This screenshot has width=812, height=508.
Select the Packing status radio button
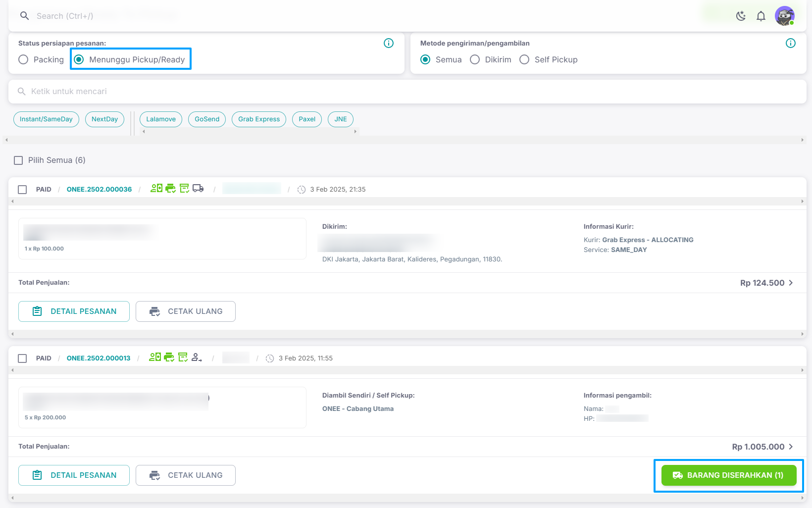point(23,60)
